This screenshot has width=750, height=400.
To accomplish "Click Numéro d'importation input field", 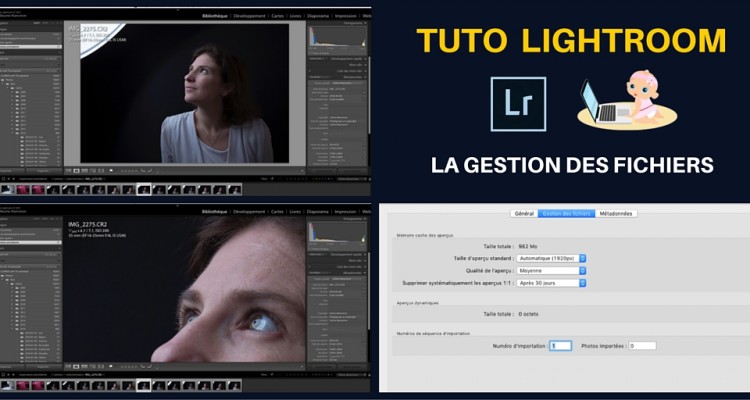I will (560, 345).
